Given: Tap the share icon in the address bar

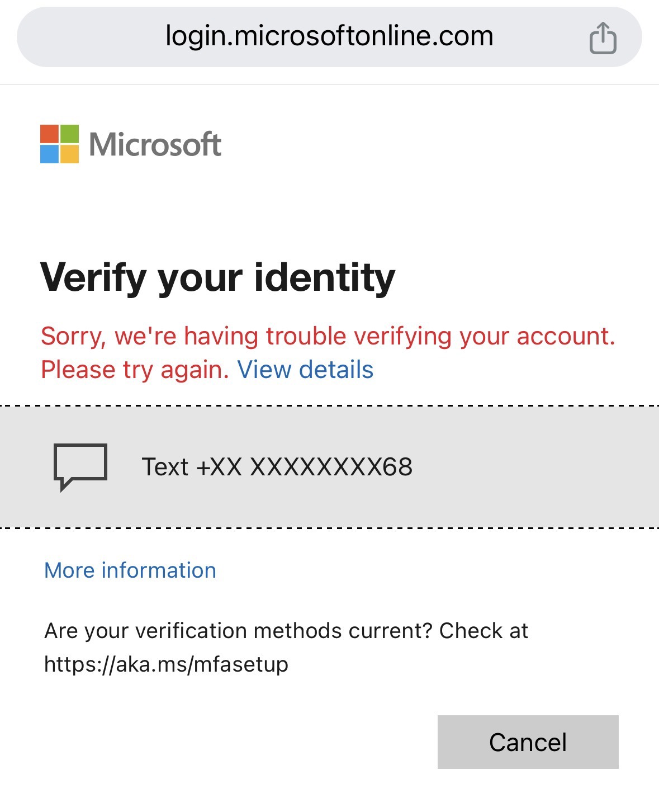Looking at the screenshot, I should click(x=603, y=38).
